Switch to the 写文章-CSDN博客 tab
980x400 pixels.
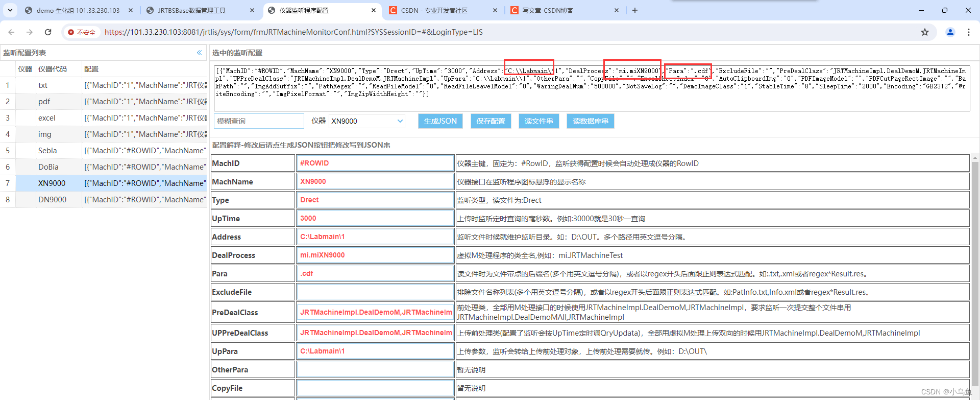(548, 10)
